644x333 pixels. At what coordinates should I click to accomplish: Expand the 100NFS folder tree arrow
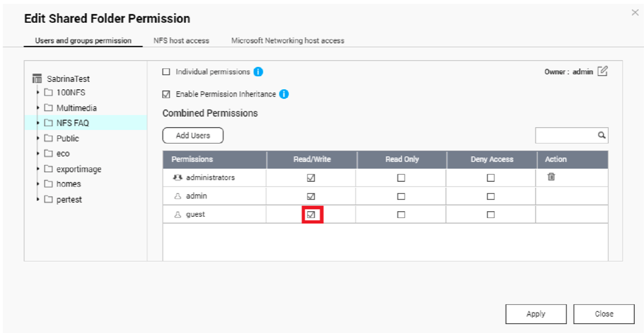38,92
